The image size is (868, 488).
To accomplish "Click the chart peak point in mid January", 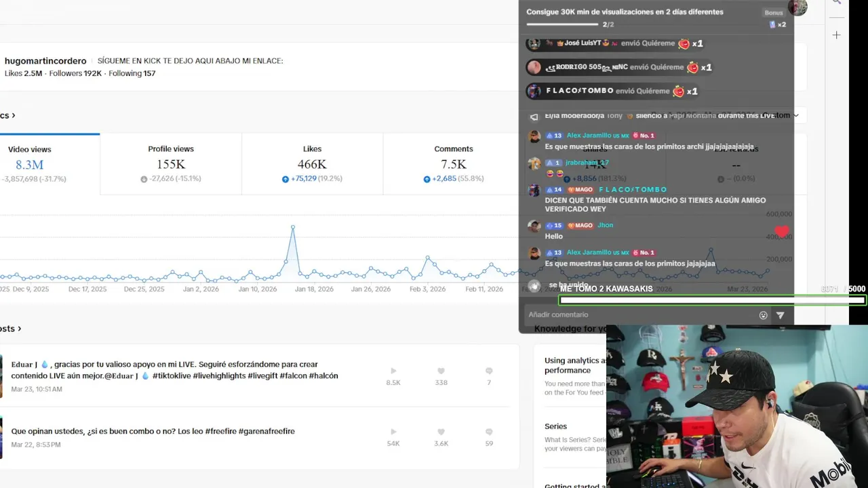I will click(x=293, y=227).
